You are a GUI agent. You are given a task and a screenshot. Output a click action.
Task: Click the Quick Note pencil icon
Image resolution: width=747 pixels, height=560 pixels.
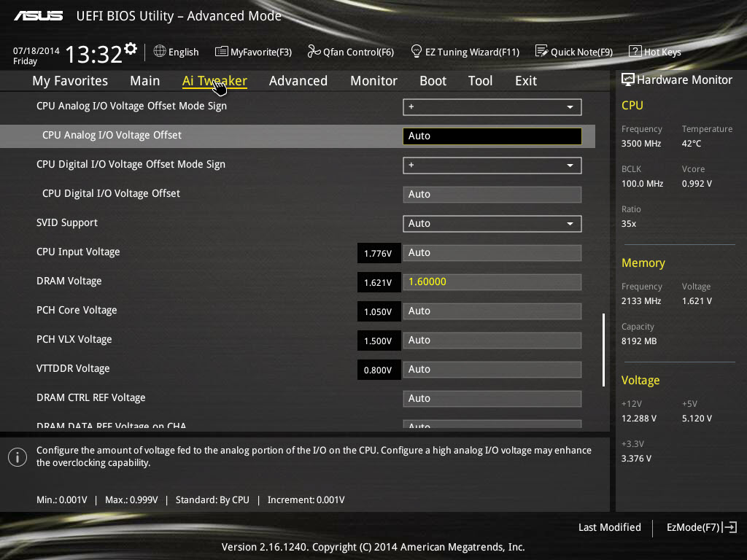(541, 51)
